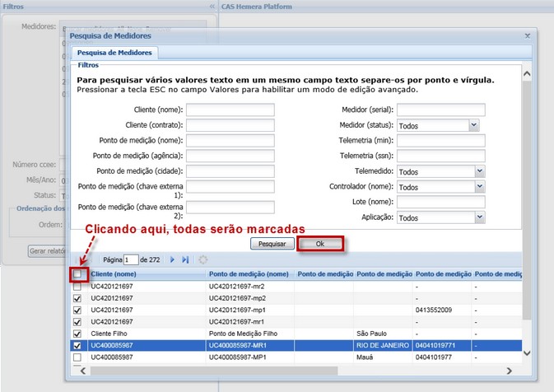Toggle checkbox for UC400085987-MP1 row
The image size is (554, 392).
tap(77, 358)
